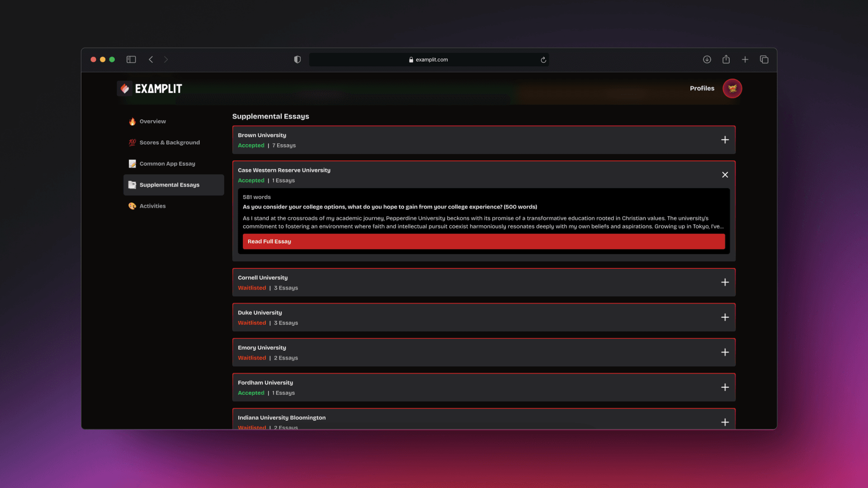868x488 pixels.
Task: Click the page reload control
Action: pyautogui.click(x=543, y=59)
